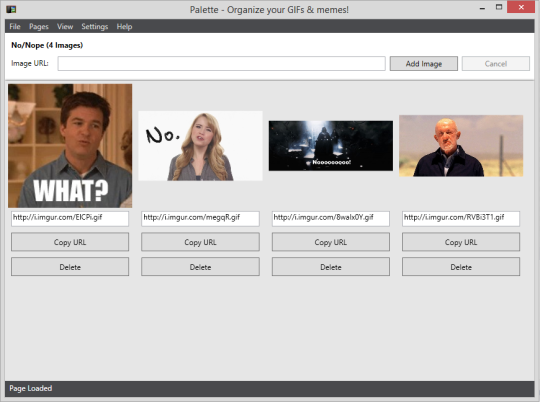Viewport: 540px width, 402px height.
Task: Delete the 8walx0Y.gif image
Action: [x=331, y=267]
